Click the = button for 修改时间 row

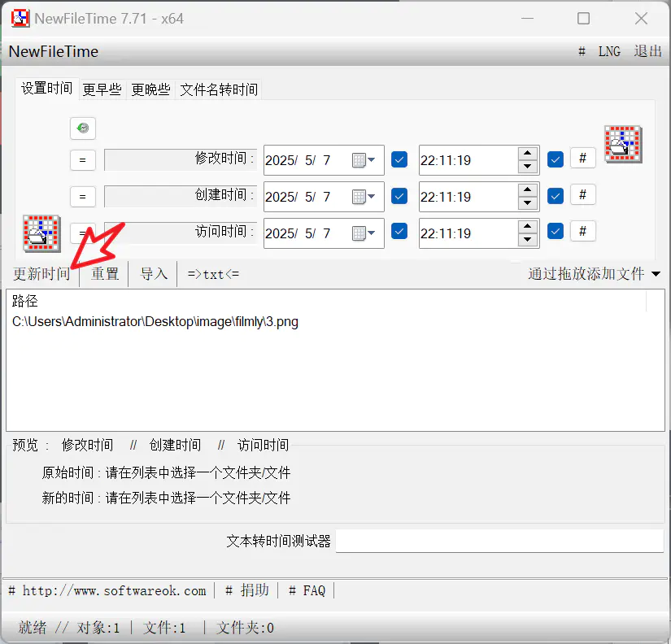point(83,160)
